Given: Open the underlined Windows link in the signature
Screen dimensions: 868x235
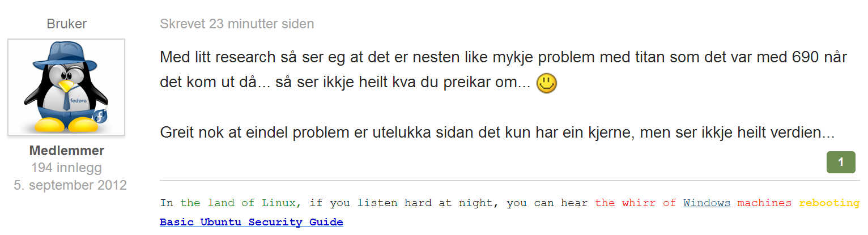Looking at the screenshot, I should (707, 203).
